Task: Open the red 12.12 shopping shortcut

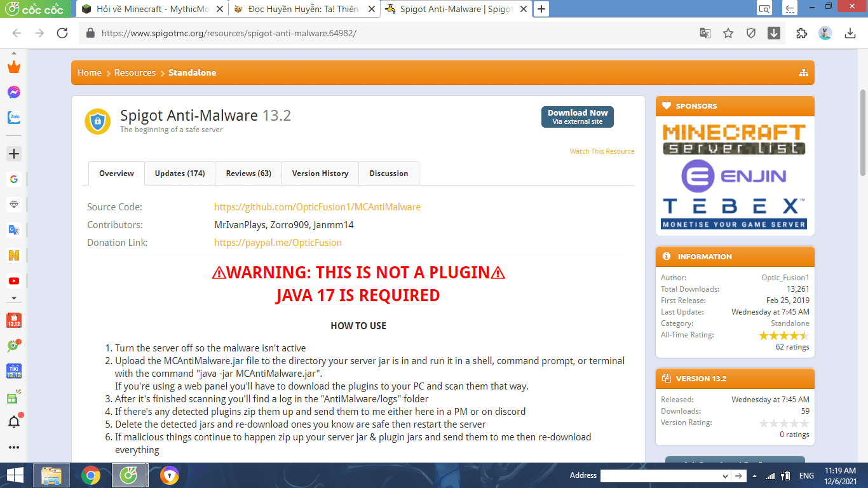Action: (x=14, y=320)
